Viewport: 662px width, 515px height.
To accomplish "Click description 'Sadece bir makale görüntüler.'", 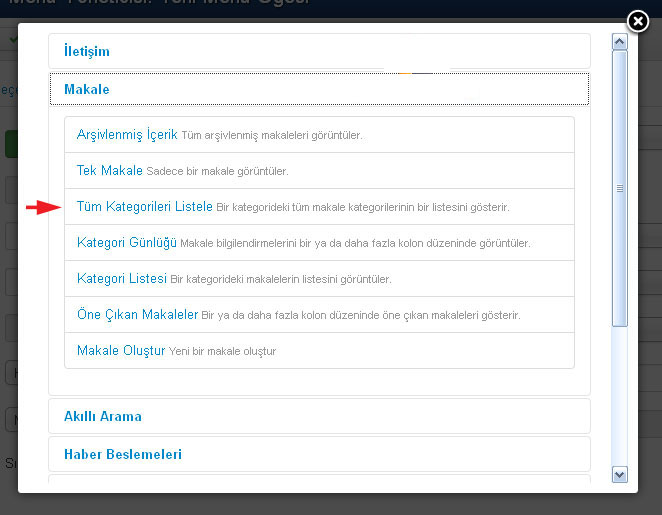I will (217, 171).
